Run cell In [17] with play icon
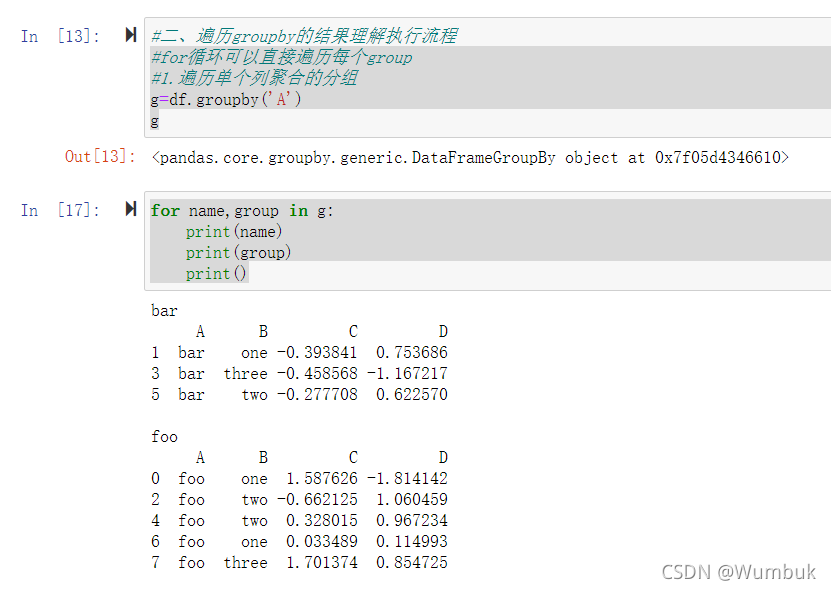 131,209
